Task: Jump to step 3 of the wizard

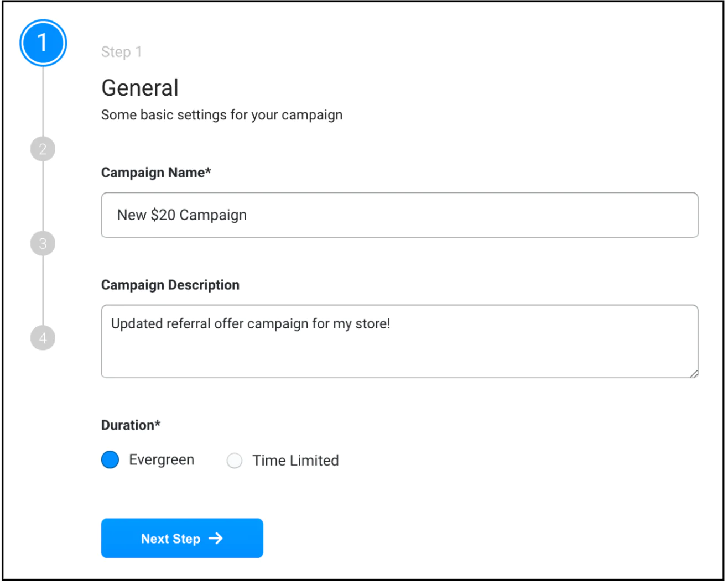Action: point(43,243)
